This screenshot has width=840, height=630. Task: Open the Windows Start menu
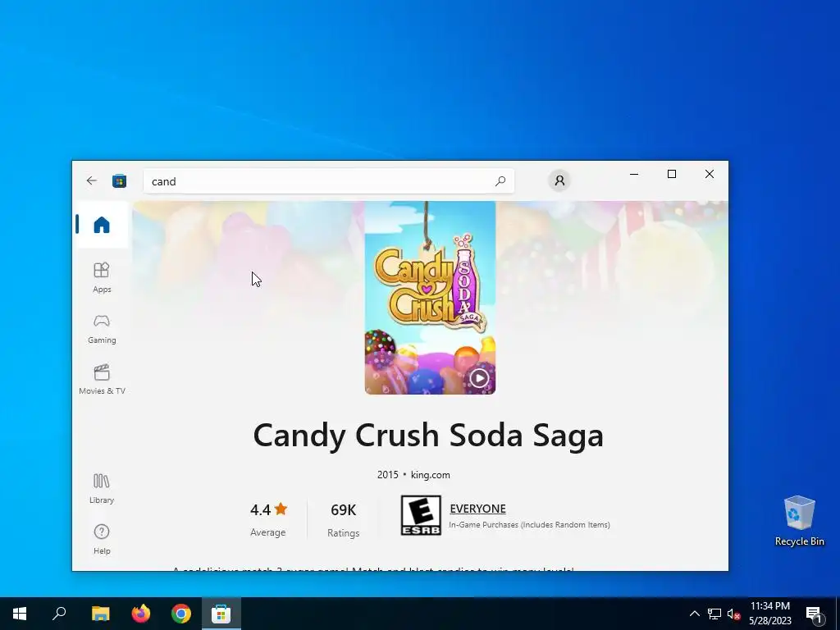(20, 614)
